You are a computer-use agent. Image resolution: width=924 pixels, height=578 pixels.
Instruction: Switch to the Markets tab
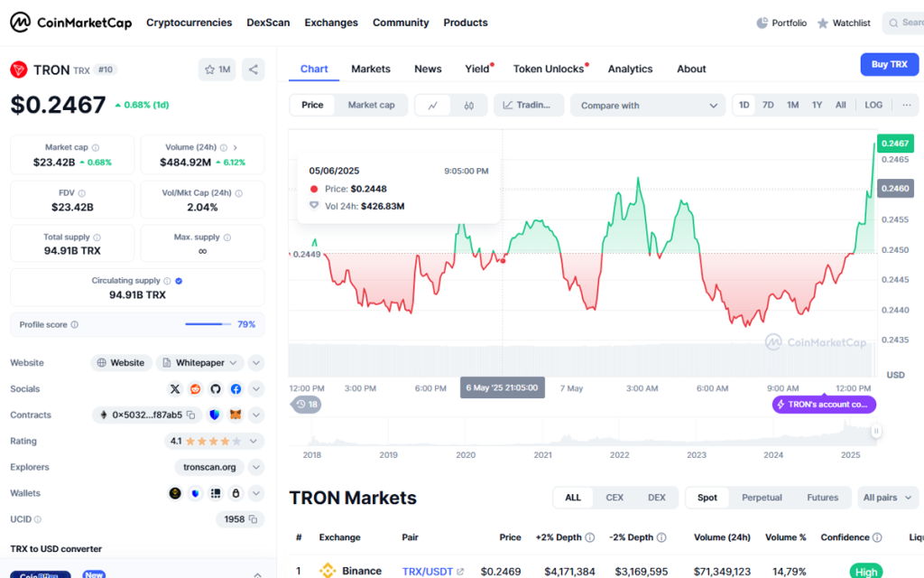(x=371, y=69)
